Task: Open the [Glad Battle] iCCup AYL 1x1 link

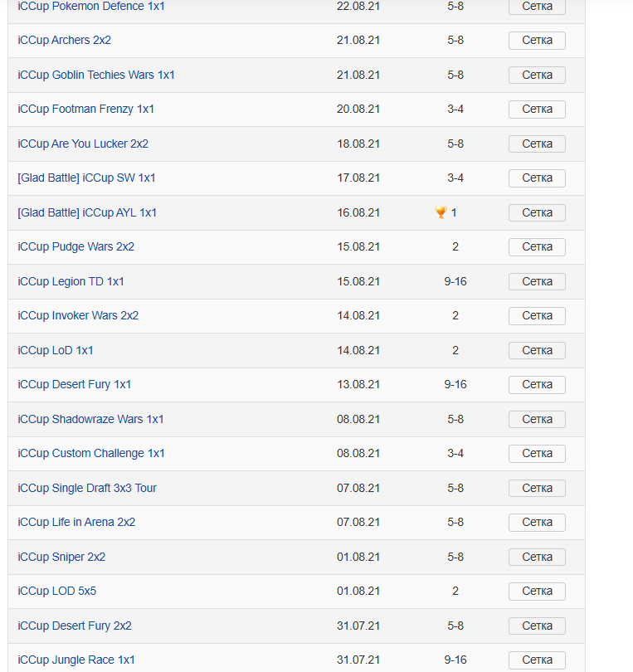Action: pos(87,212)
